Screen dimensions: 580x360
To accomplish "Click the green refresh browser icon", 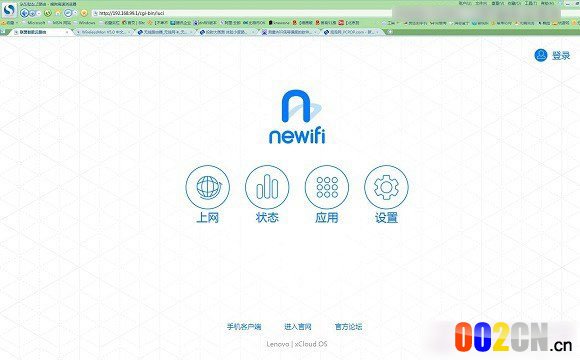I will coord(48,13).
